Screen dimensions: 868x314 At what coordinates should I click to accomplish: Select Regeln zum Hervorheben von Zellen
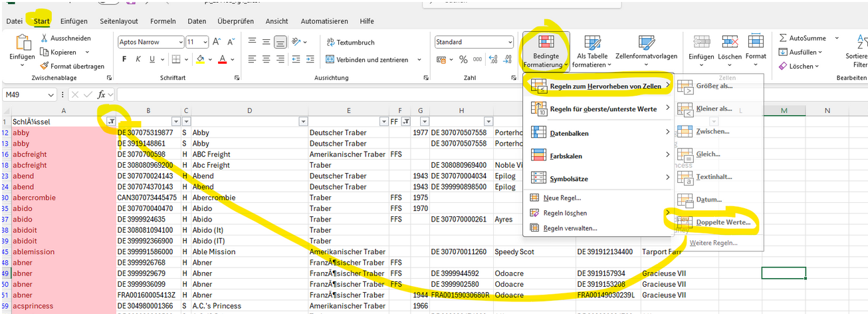coord(599,86)
